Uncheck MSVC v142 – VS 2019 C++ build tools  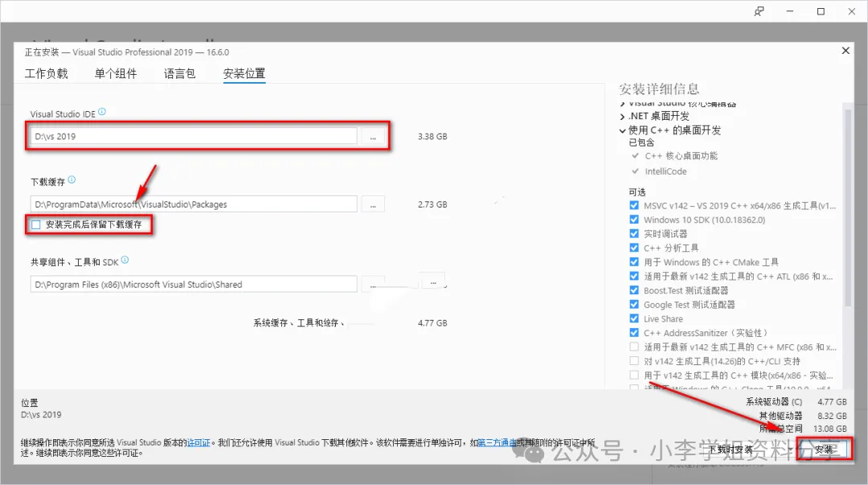[x=634, y=205]
